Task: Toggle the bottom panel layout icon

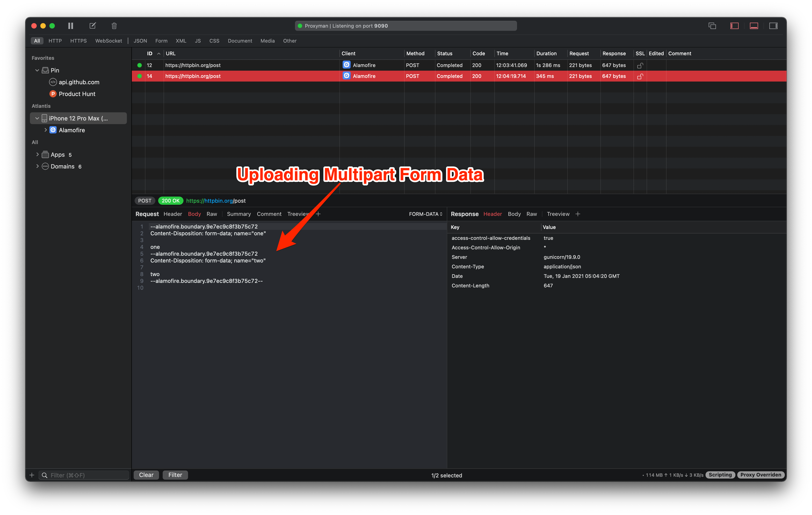Action: pos(754,26)
